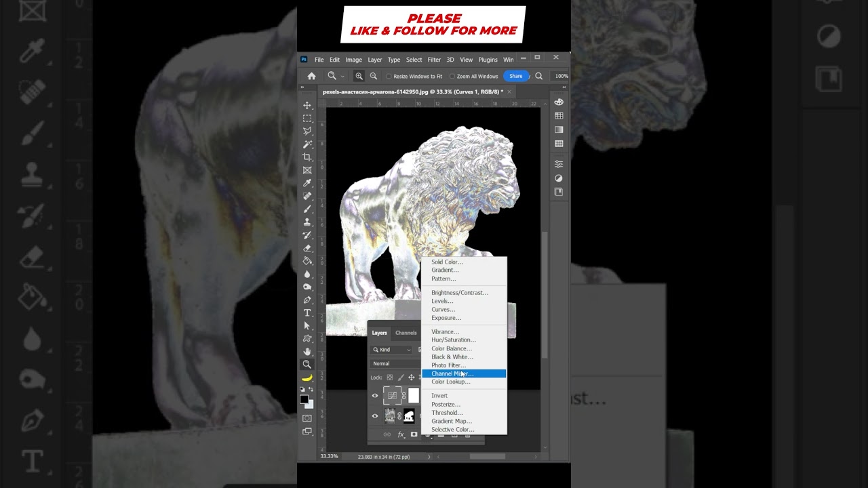Close the pexels document tab

[x=510, y=91]
